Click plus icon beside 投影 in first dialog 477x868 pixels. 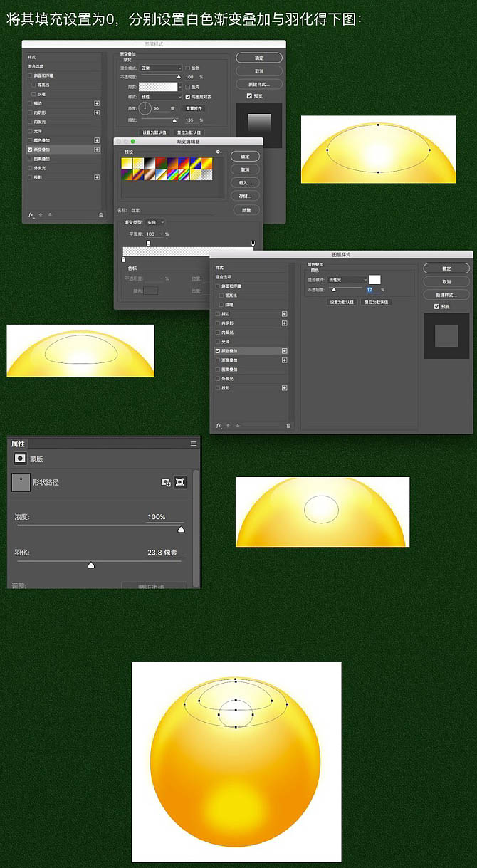(x=97, y=177)
